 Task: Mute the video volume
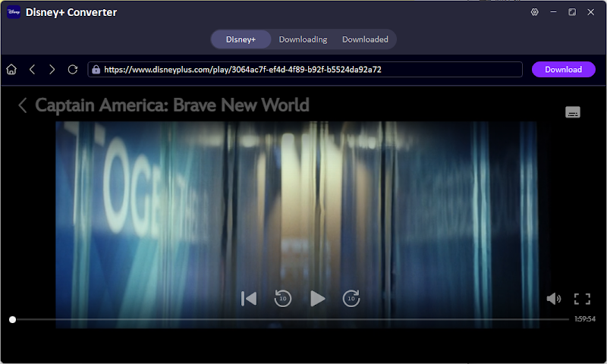tap(554, 299)
